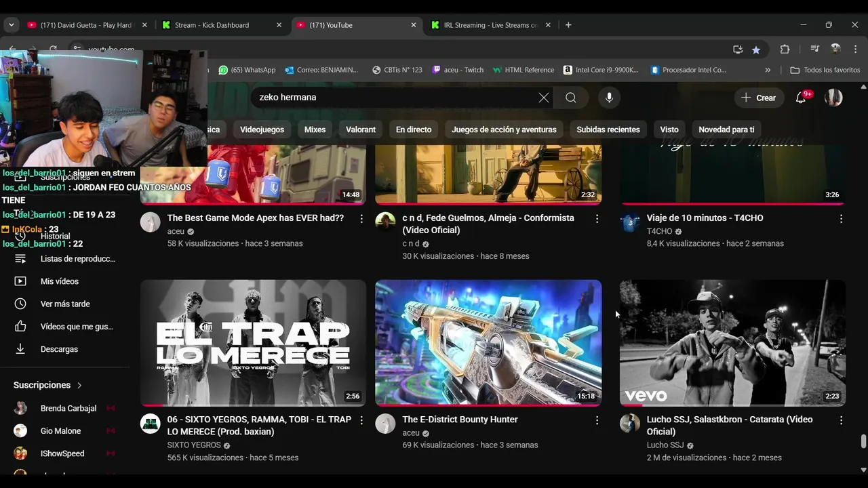
Task: Select the Valorant filter chip
Action: point(361,129)
